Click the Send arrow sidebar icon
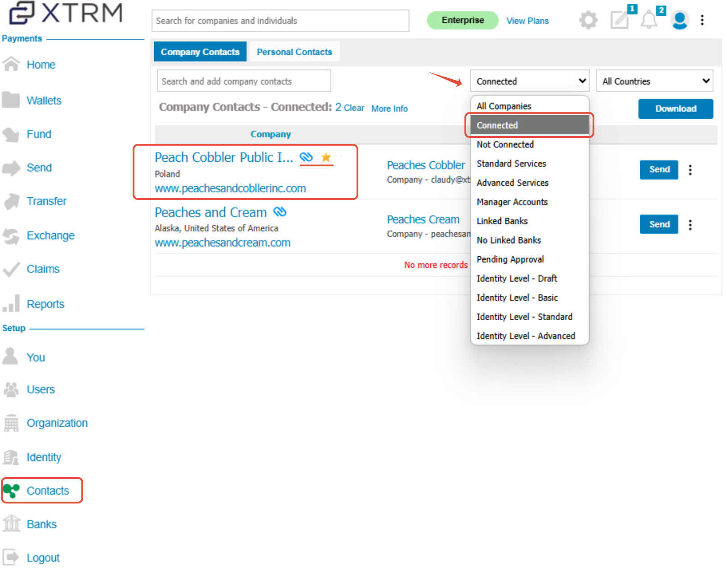Screen dimensions: 727x588 [11, 168]
